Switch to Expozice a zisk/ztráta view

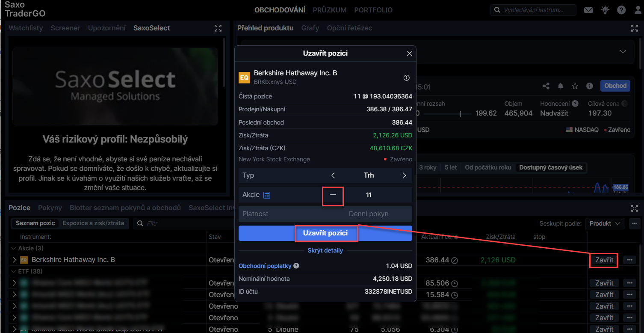93,223
